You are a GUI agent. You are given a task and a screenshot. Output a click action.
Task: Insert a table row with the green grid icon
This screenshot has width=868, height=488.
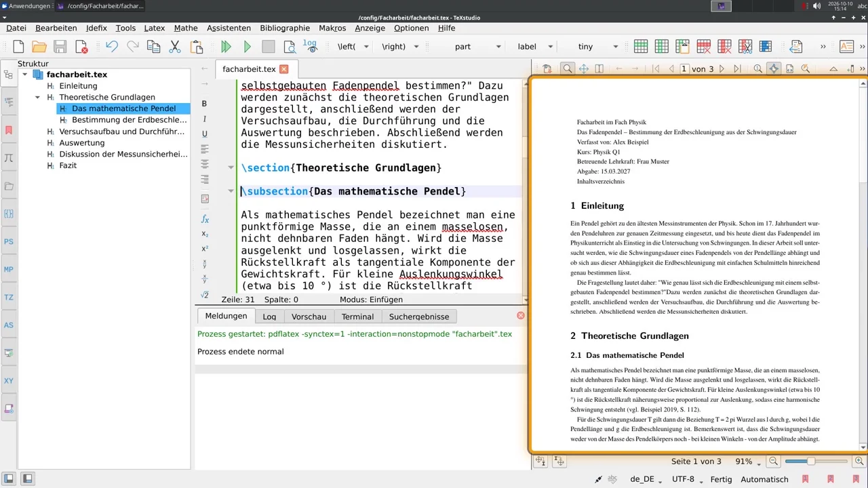click(641, 47)
